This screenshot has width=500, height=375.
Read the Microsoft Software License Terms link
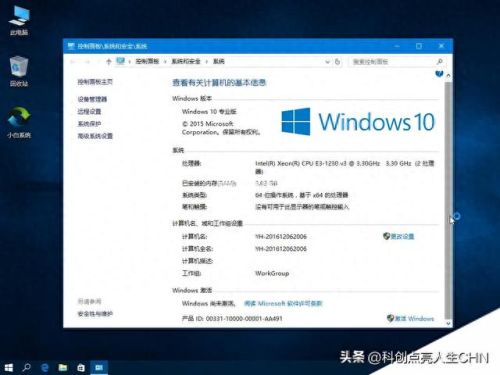click(x=283, y=303)
